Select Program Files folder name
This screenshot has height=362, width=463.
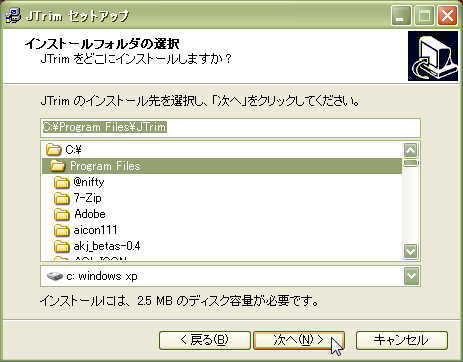click(105, 166)
